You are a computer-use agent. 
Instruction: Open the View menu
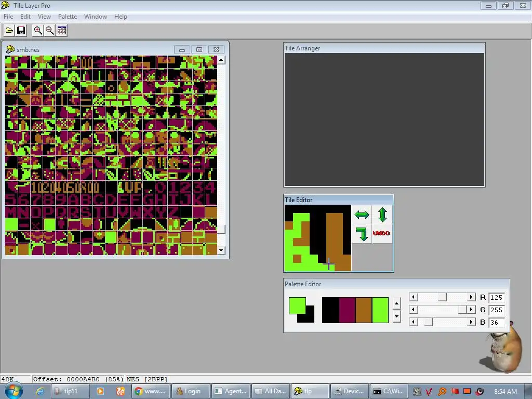44,16
